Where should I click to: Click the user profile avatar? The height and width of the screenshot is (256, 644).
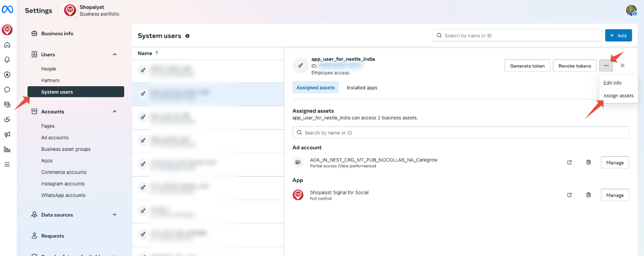631,10
